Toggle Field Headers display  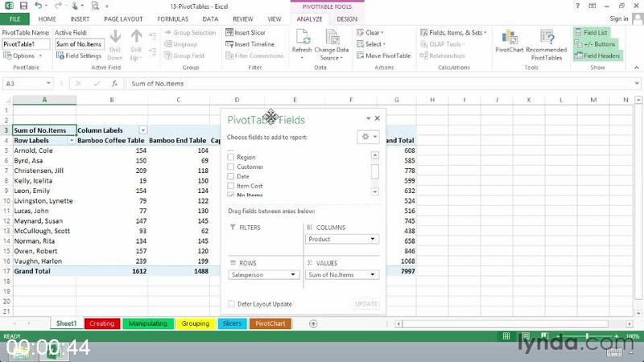(597, 56)
